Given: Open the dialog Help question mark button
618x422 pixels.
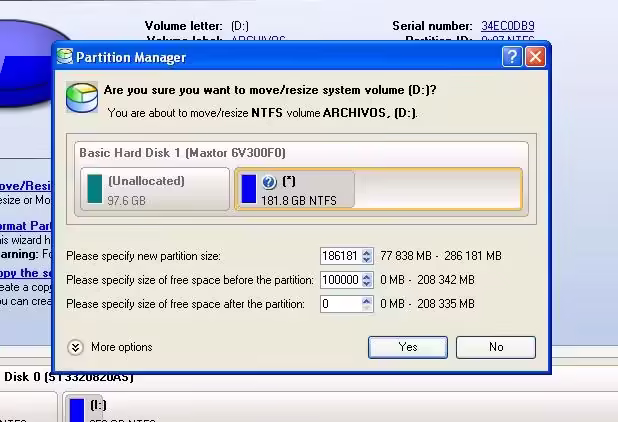Looking at the screenshot, I should [512, 57].
